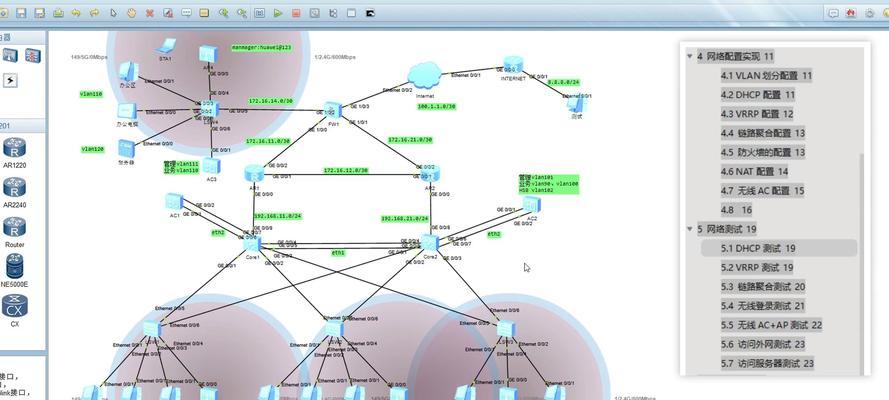Go to 5.7 访问服务器测试
The height and width of the screenshot is (400, 889).
point(768,364)
